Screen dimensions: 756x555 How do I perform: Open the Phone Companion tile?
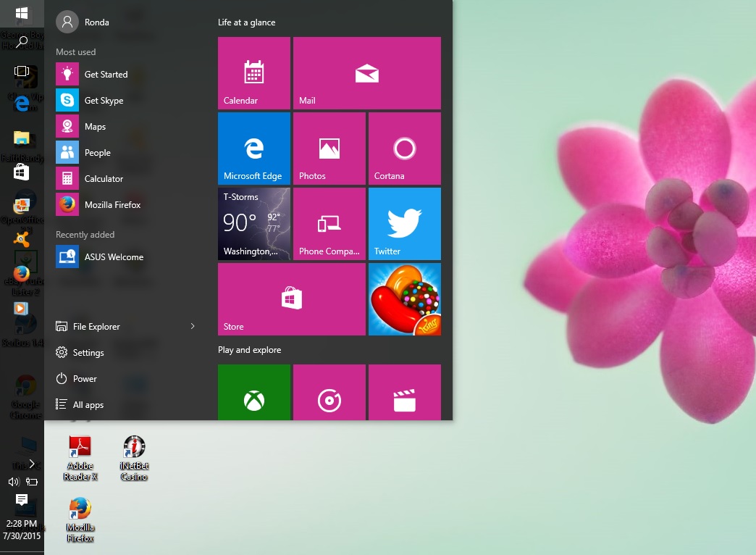tap(329, 224)
